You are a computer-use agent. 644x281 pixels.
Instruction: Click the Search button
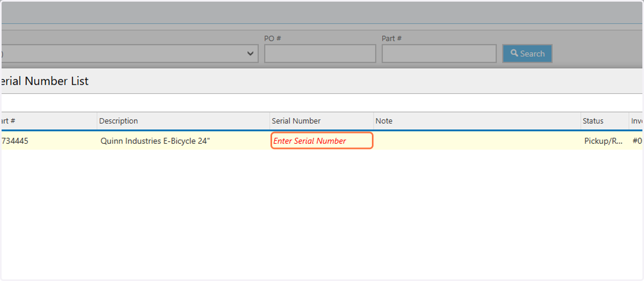pos(527,54)
